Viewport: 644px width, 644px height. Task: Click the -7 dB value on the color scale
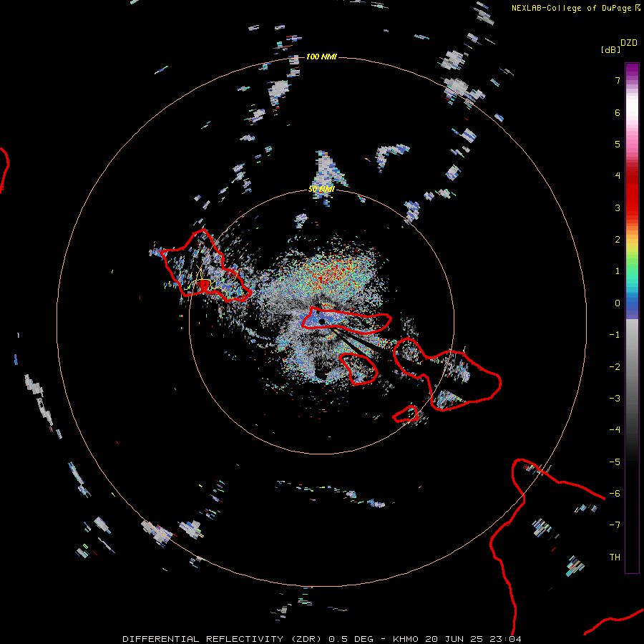tap(615, 525)
